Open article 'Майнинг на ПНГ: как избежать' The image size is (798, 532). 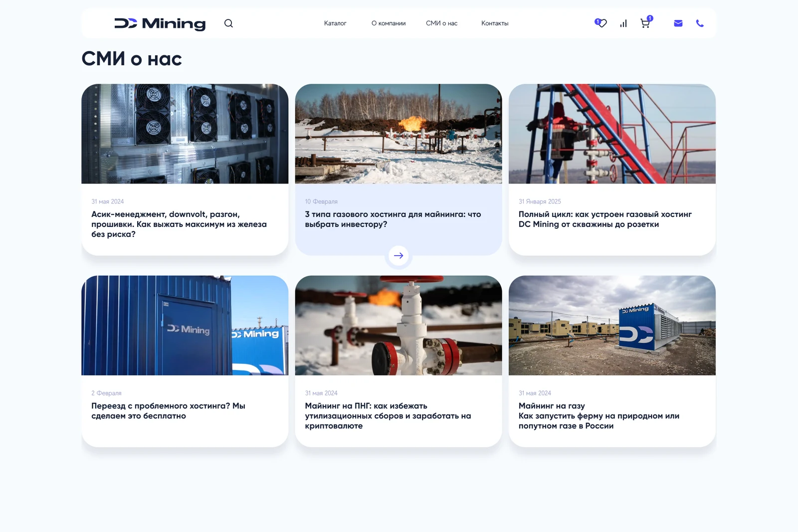point(388,416)
